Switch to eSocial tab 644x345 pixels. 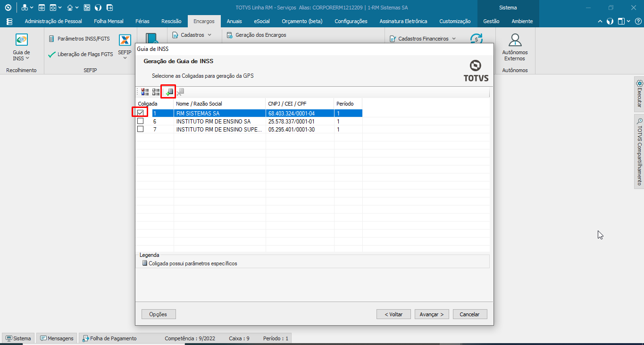(x=262, y=21)
